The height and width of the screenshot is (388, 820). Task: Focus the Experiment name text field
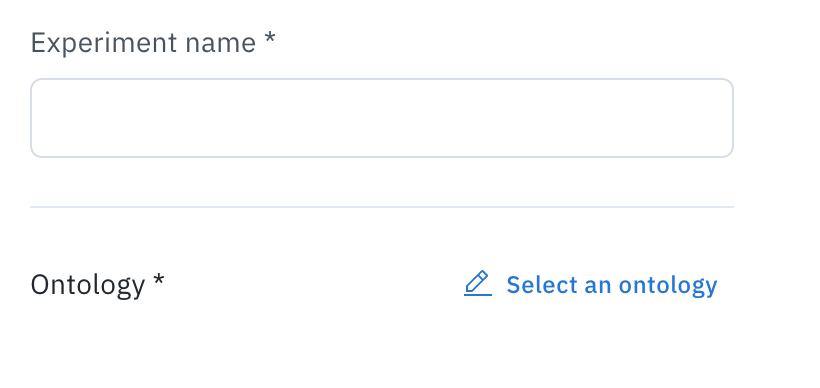(382, 118)
